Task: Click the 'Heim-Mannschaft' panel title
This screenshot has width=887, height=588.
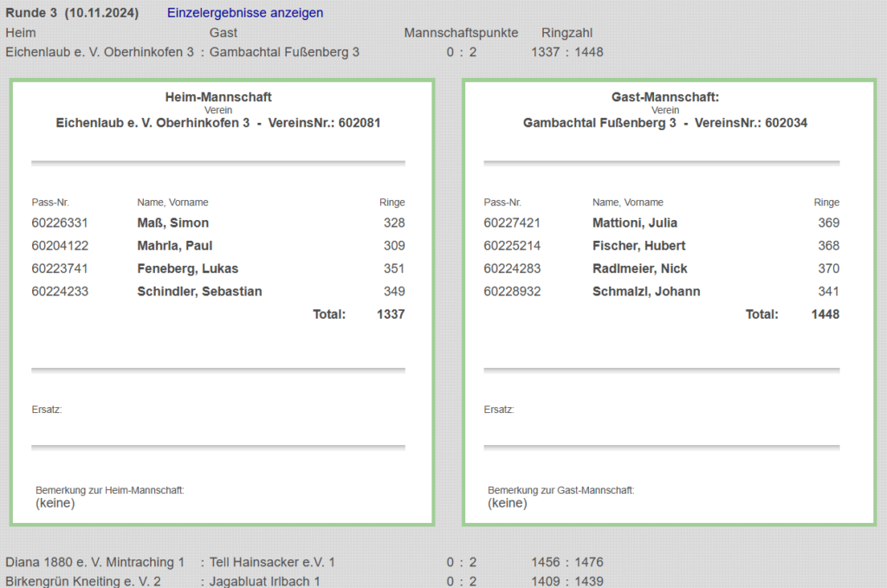Action: pos(218,97)
